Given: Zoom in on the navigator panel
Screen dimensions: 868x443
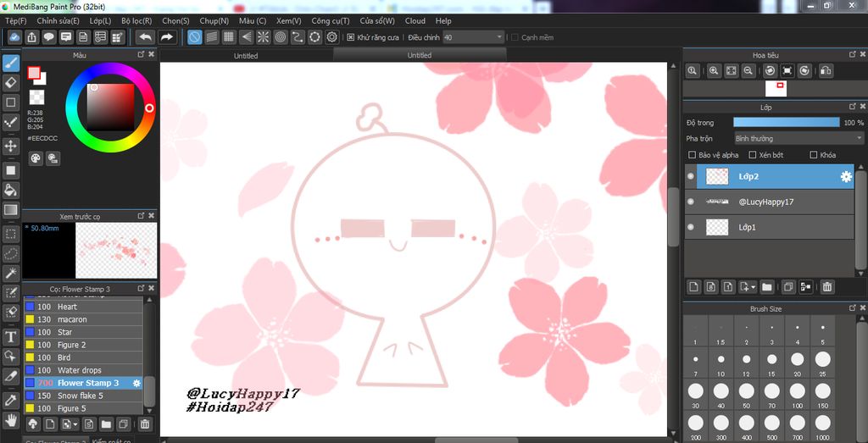Looking at the screenshot, I should pyautogui.click(x=714, y=71).
